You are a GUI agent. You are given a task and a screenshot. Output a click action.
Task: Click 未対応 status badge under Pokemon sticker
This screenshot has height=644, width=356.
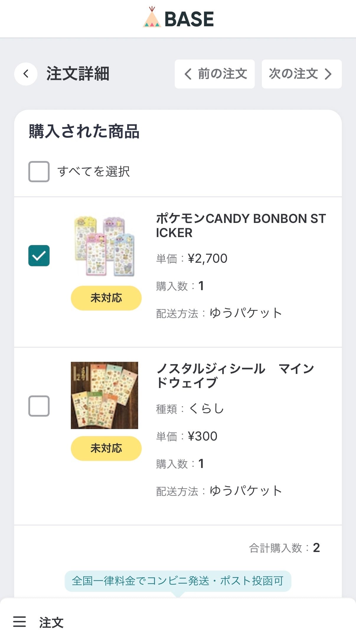(x=106, y=298)
